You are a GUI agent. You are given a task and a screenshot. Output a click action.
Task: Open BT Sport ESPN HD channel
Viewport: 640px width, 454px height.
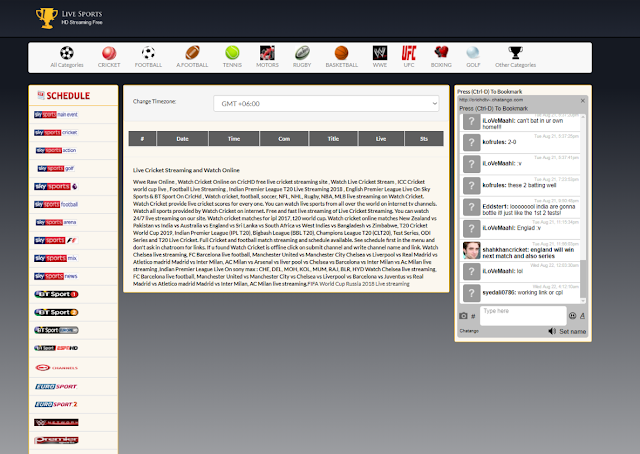(56, 348)
